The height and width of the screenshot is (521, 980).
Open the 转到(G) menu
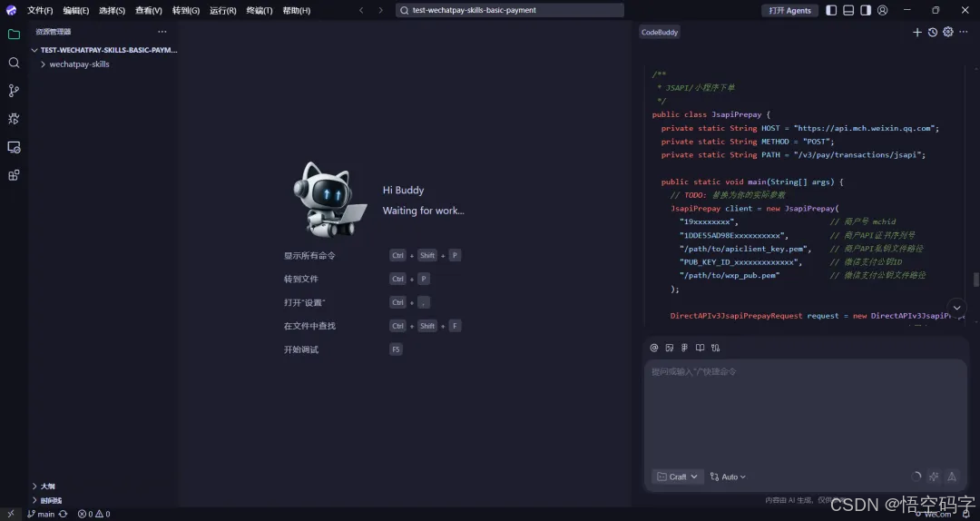click(186, 10)
